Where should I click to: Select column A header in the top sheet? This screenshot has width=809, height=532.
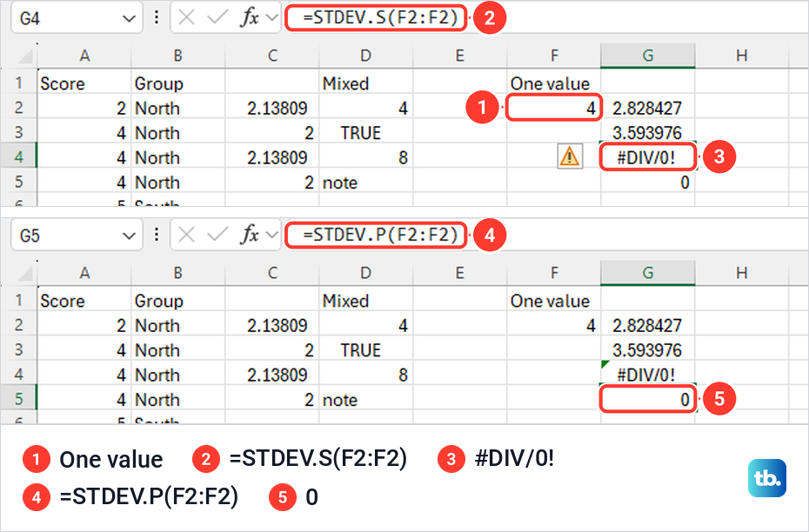click(84, 56)
